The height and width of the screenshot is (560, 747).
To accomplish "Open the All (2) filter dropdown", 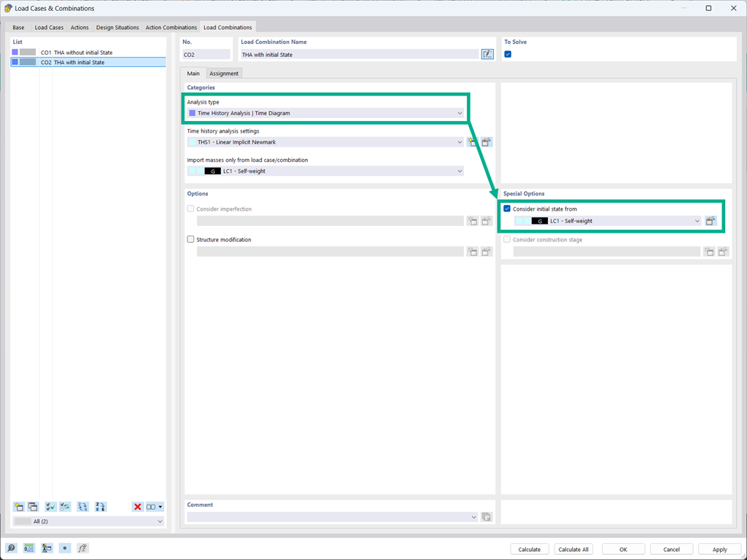I will pos(159,521).
